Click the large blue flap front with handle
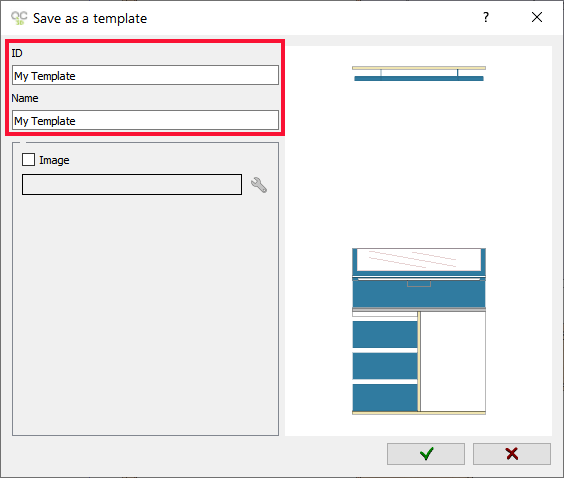The height and width of the screenshot is (478, 564). pyautogui.click(x=419, y=294)
